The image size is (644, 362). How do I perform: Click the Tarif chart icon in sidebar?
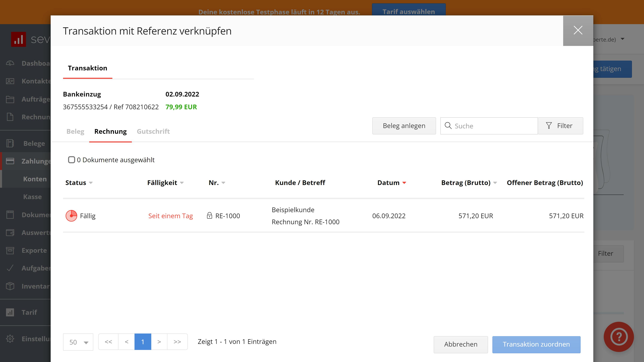[10, 312]
